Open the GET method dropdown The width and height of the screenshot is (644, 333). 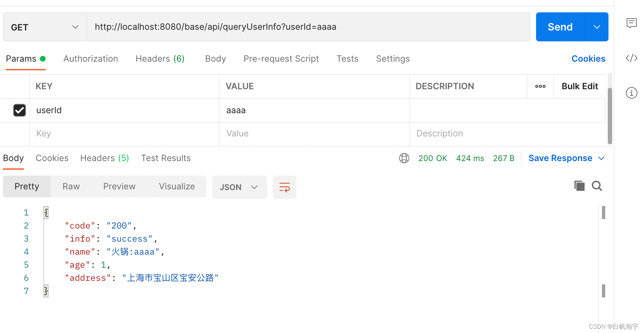pyautogui.click(x=45, y=27)
